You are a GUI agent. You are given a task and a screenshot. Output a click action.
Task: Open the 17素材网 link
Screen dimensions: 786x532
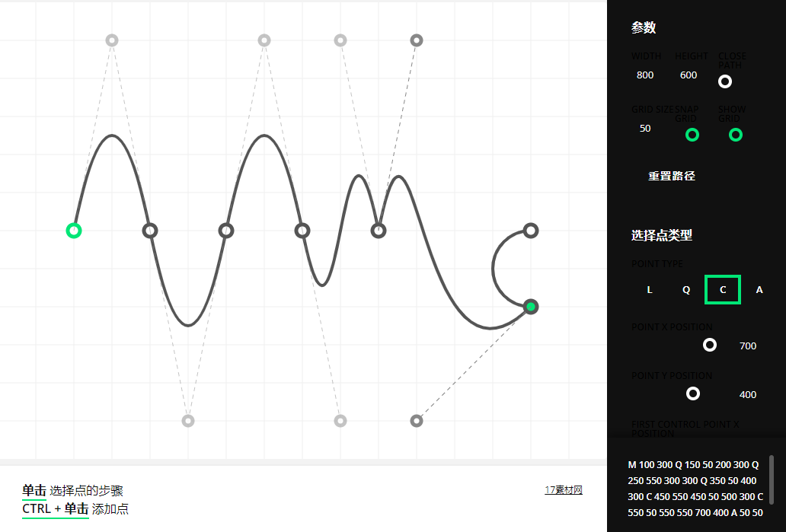tap(564, 490)
